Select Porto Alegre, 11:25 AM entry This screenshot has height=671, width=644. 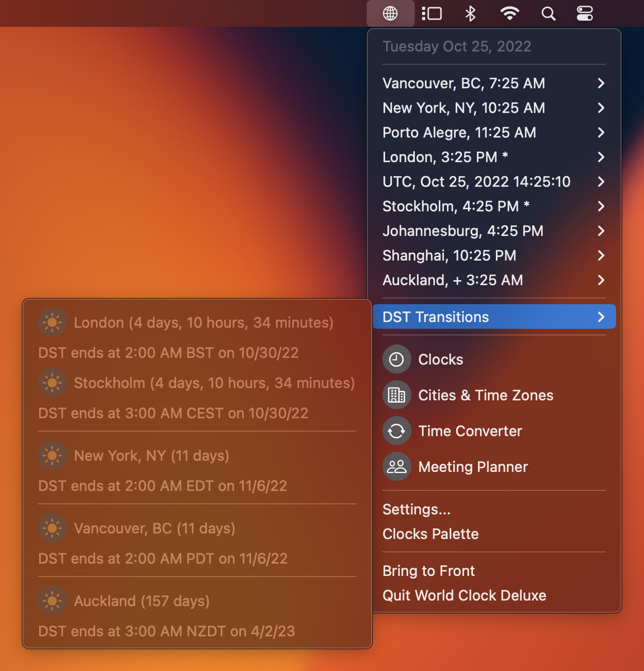click(494, 133)
